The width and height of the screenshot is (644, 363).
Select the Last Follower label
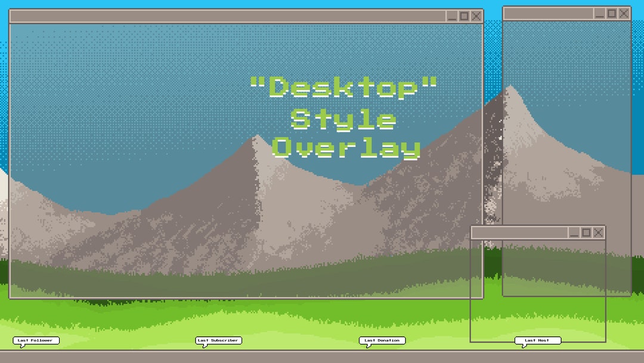click(x=36, y=340)
